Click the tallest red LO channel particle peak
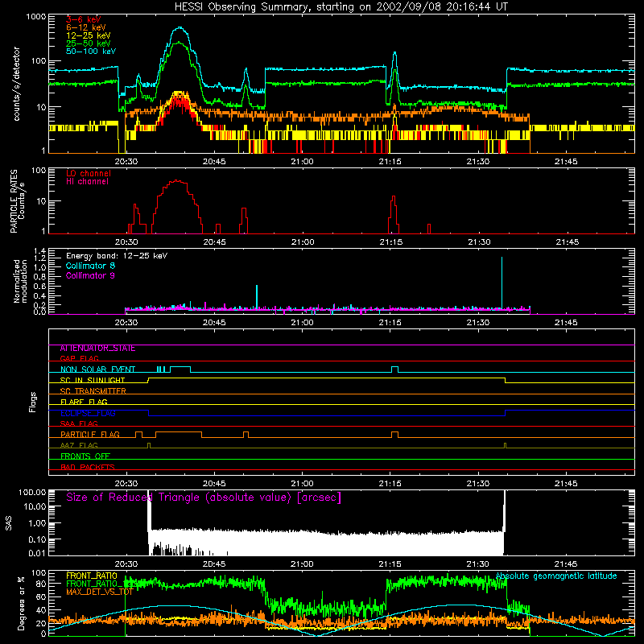644x644 pixels. pyautogui.click(x=177, y=180)
